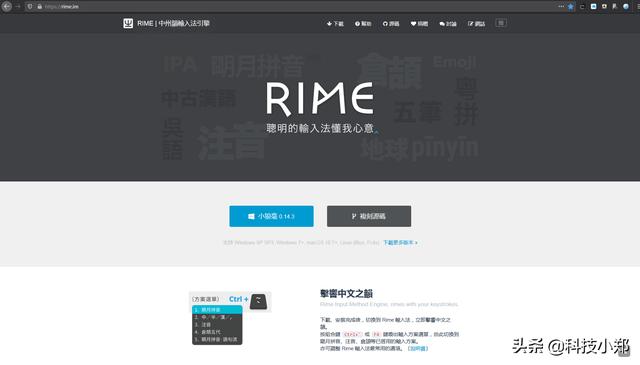This screenshot has height=365, width=640.
Task: Click the 複刻源碼 fork source button
Action: (369, 216)
